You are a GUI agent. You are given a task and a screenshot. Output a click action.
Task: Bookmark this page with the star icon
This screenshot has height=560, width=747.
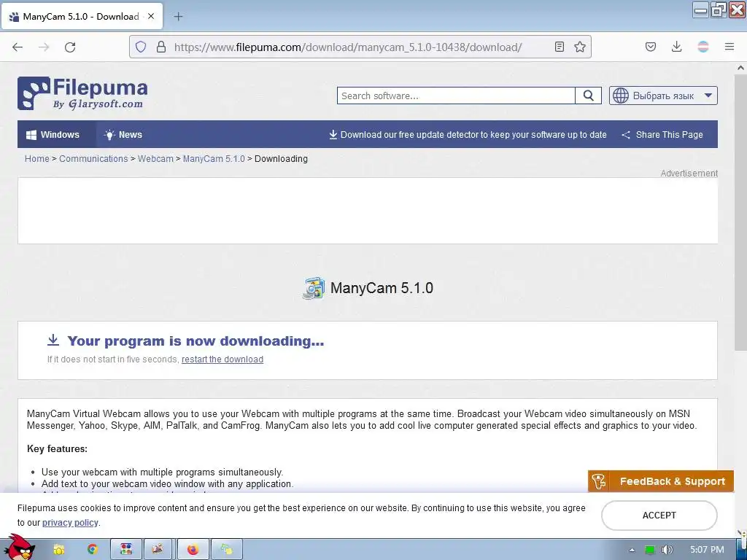[x=580, y=47]
